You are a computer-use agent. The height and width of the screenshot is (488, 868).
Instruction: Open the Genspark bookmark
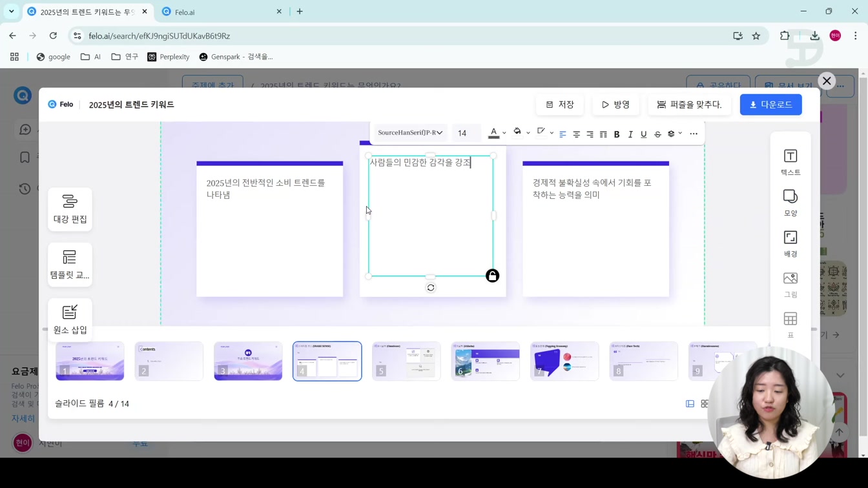(x=236, y=57)
